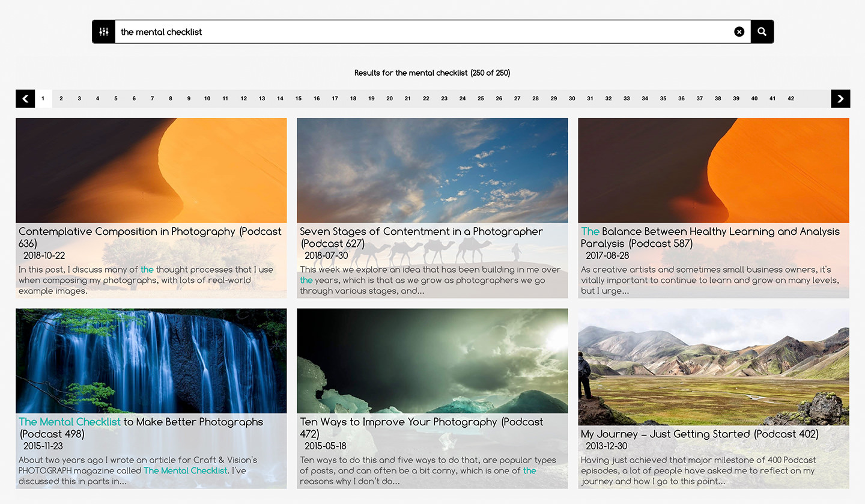Viewport: 865px width, 504px height.
Task: Open Seven Stages of Contentment post
Action: [420, 232]
